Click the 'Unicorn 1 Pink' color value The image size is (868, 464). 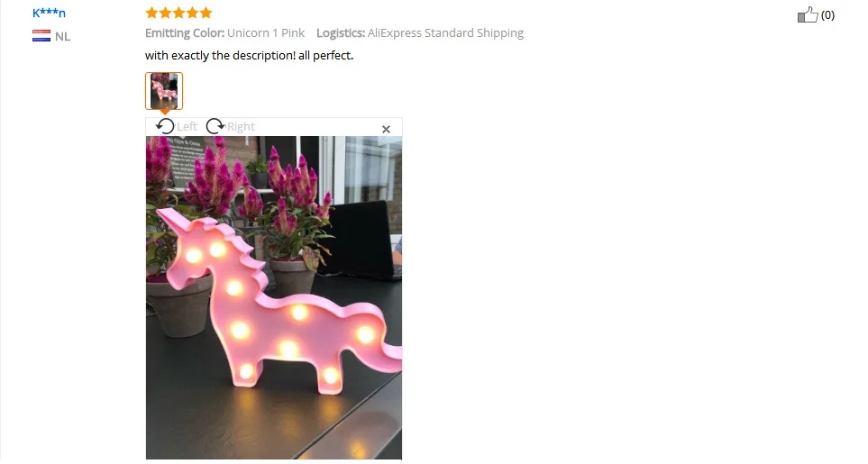266,33
